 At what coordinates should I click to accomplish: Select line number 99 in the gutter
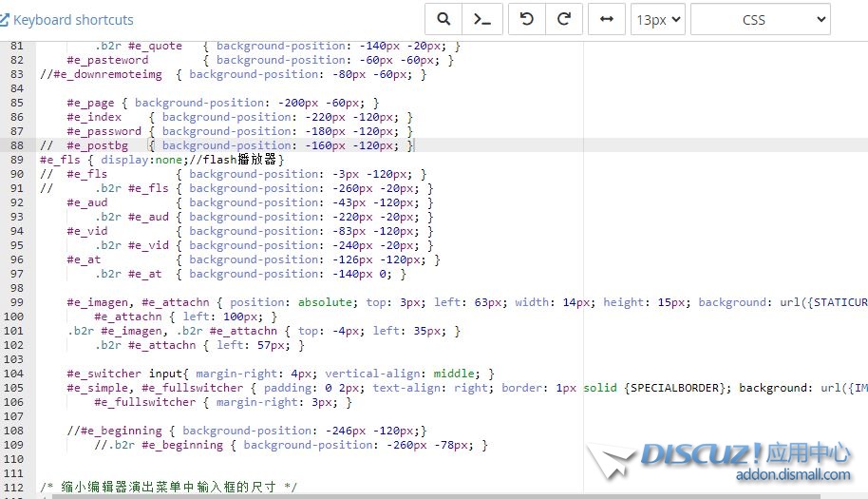coord(17,302)
